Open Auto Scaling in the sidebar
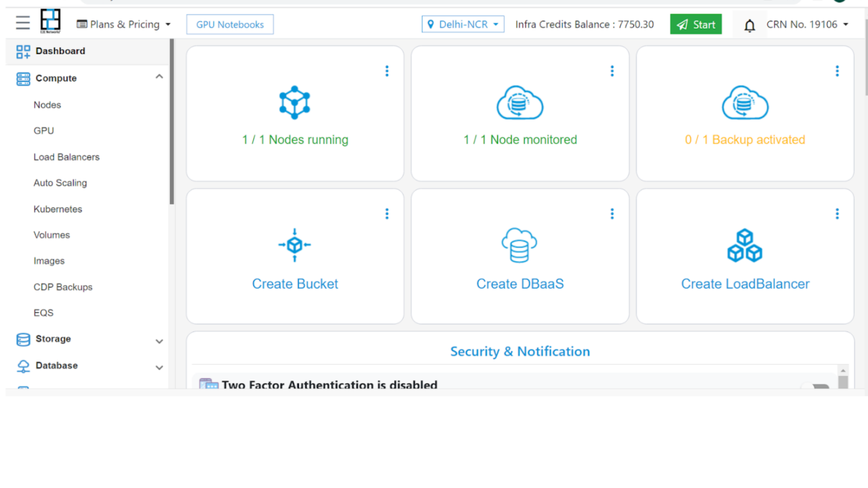The width and height of the screenshot is (868, 488). [x=60, y=183]
